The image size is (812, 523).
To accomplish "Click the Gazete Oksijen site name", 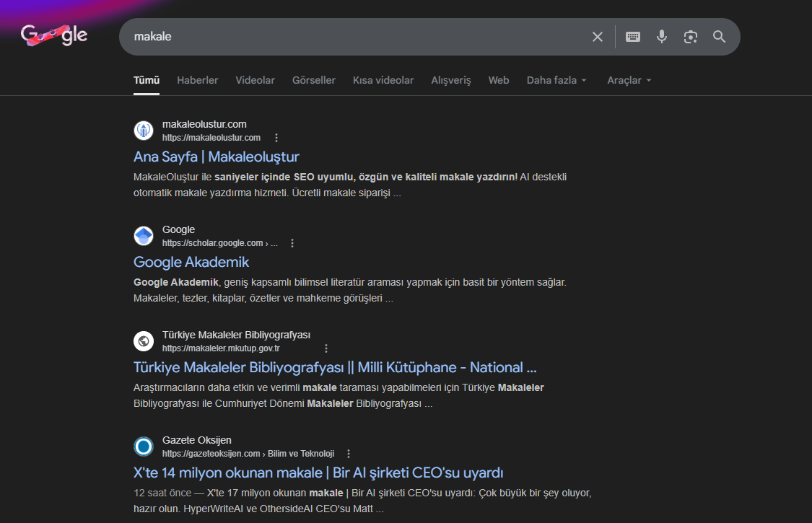I will pos(197,440).
